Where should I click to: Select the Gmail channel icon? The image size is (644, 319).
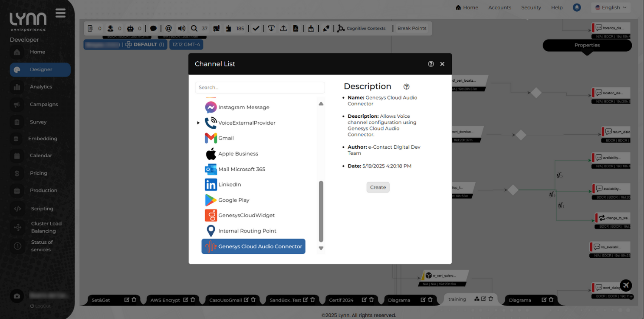tap(211, 138)
